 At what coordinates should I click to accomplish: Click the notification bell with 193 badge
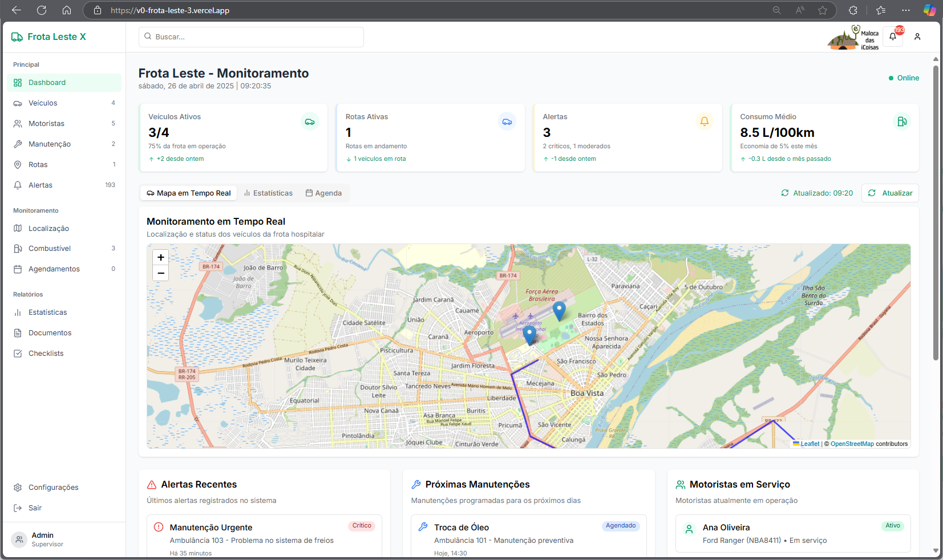click(893, 36)
